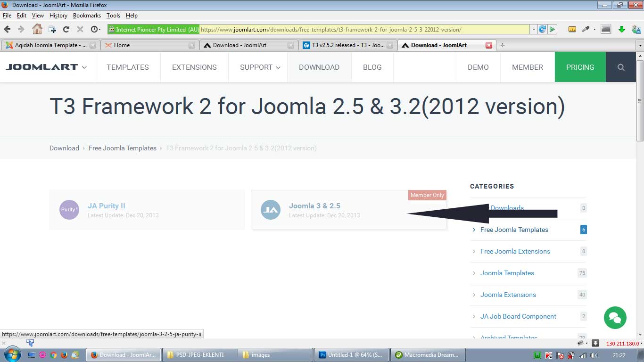Open the History menu

pos(58,16)
